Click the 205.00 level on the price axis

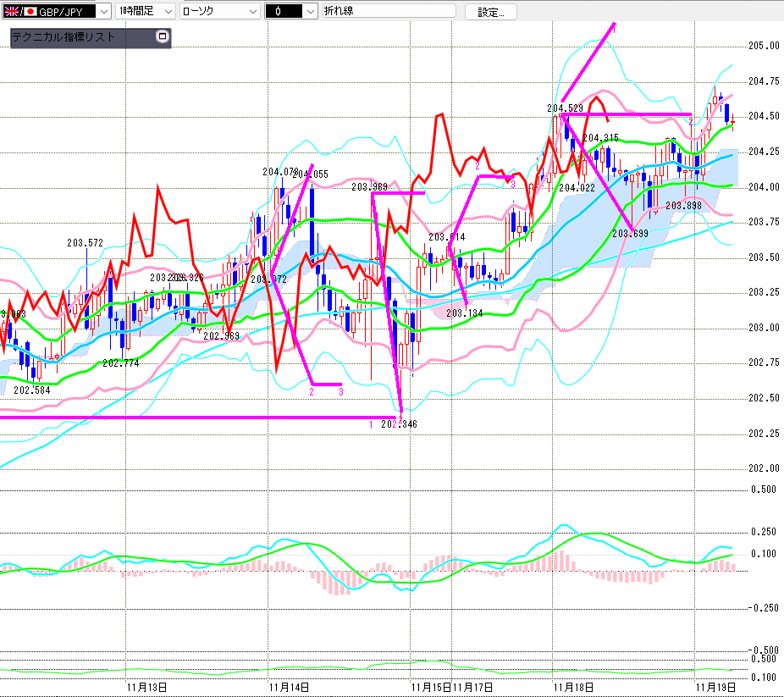click(x=763, y=46)
